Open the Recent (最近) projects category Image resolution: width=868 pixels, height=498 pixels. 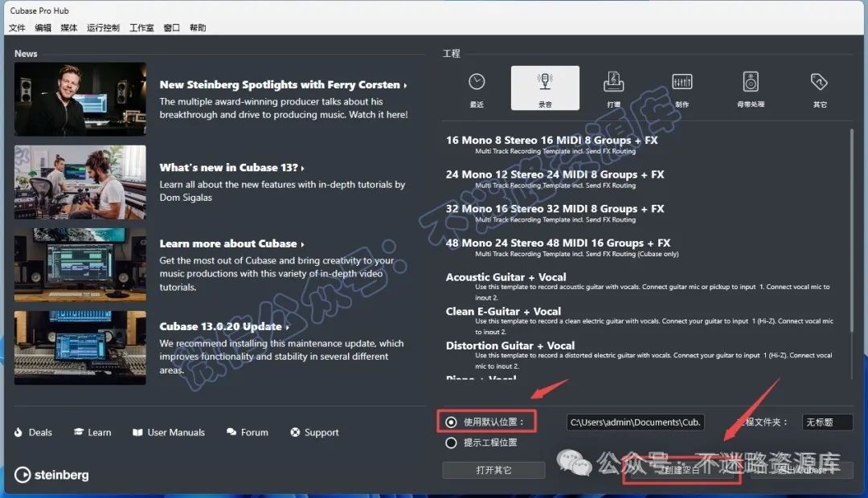[477, 88]
